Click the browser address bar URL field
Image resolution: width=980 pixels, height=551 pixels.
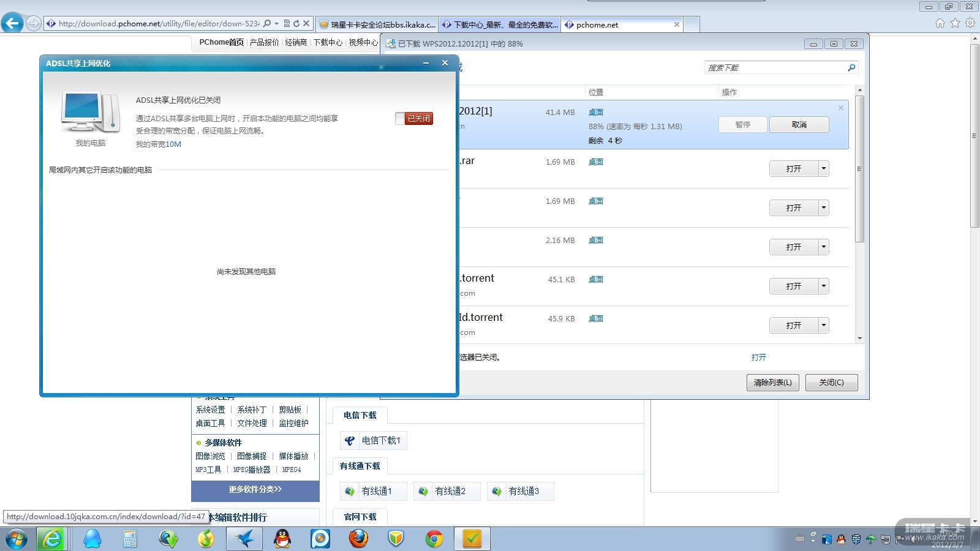pyautogui.click(x=159, y=24)
